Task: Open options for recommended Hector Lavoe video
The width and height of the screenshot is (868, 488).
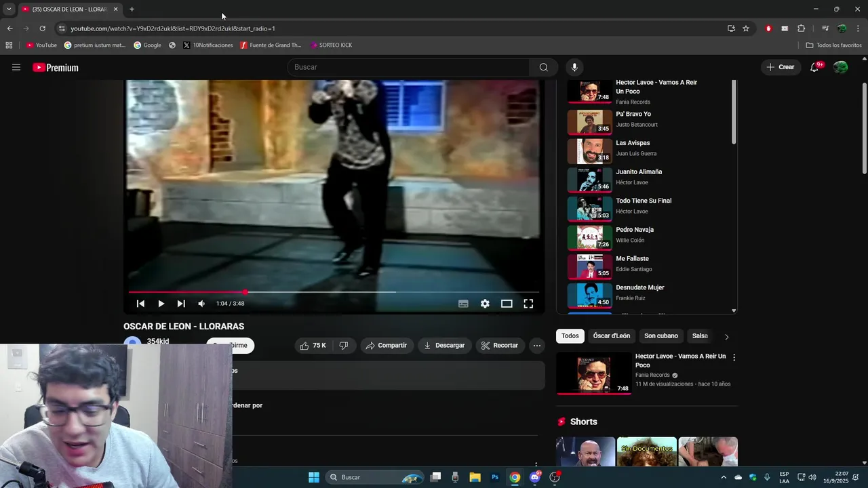Action: click(734, 357)
